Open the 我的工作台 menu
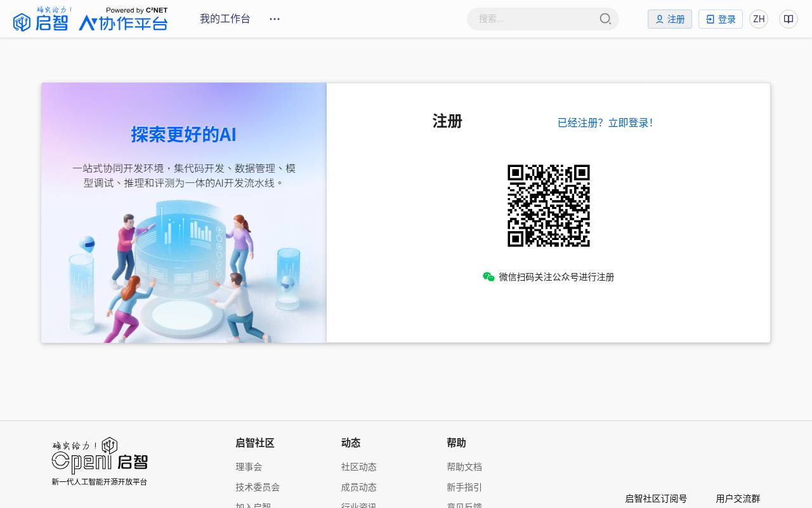This screenshot has width=812, height=508. (x=225, y=19)
